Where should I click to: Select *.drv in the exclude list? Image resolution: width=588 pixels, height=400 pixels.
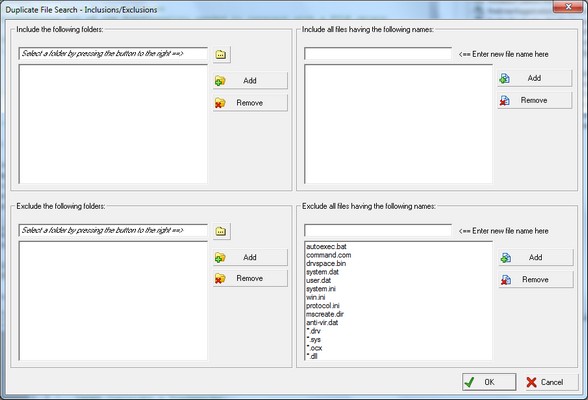pyautogui.click(x=314, y=331)
